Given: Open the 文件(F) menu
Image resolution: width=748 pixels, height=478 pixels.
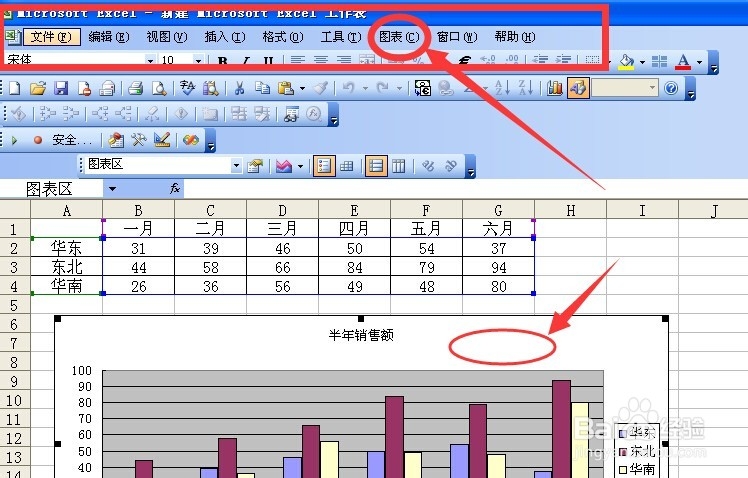Looking at the screenshot, I should (x=51, y=37).
